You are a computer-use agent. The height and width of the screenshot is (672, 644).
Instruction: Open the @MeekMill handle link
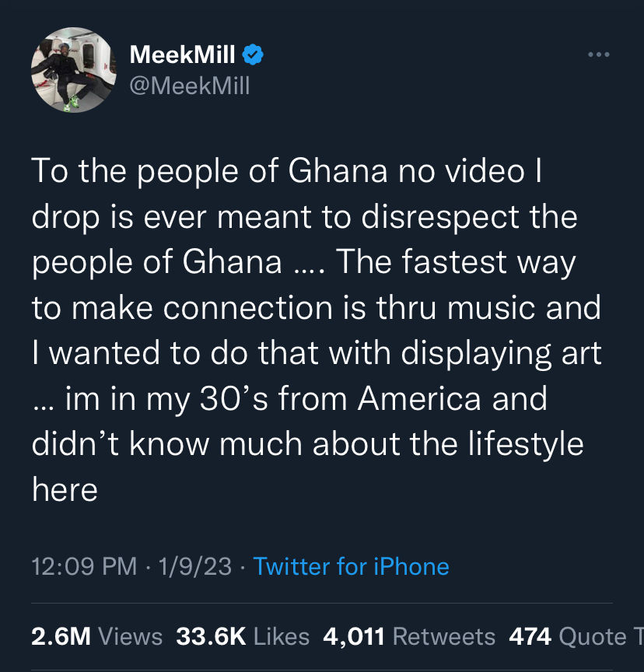tap(191, 84)
